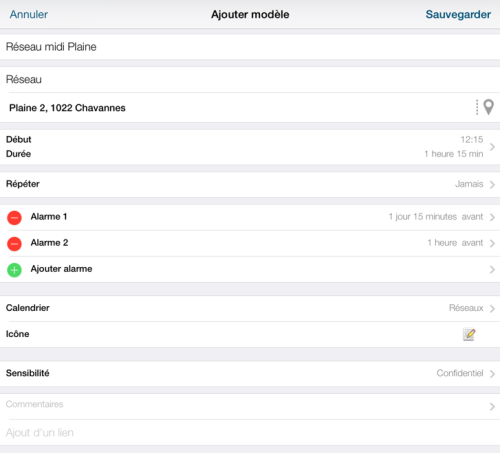The image size is (500, 453).
Task: Open Alarme 1 timing options
Action: pyautogui.click(x=250, y=217)
